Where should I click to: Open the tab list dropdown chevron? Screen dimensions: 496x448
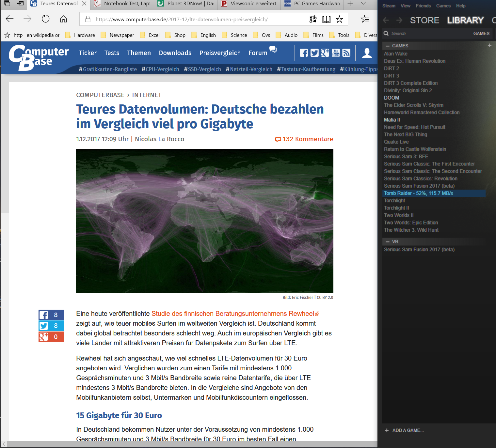pos(363,4)
